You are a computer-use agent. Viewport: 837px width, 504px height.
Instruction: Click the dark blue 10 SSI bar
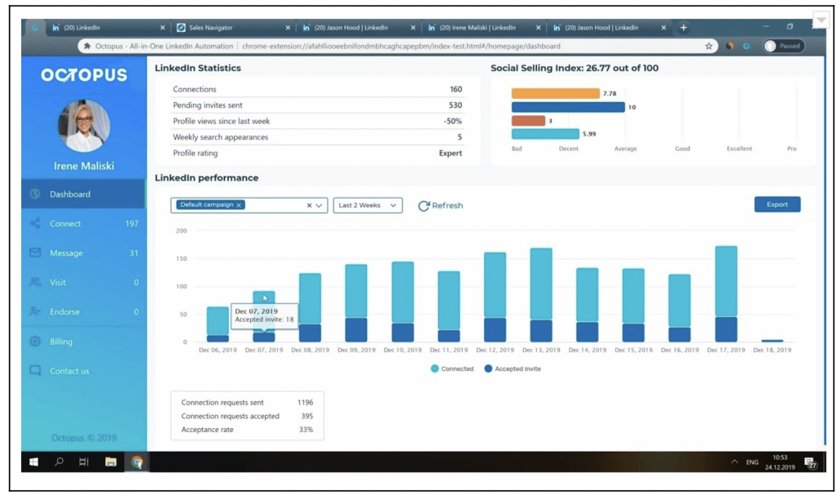[x=568, y=107]
